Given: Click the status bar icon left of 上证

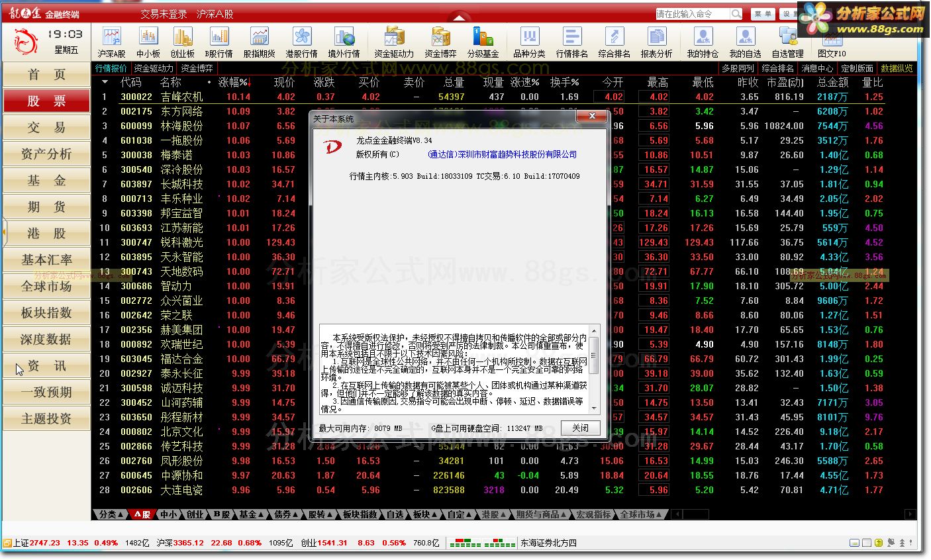Looking at the screenshot, I should pos(7,543).
